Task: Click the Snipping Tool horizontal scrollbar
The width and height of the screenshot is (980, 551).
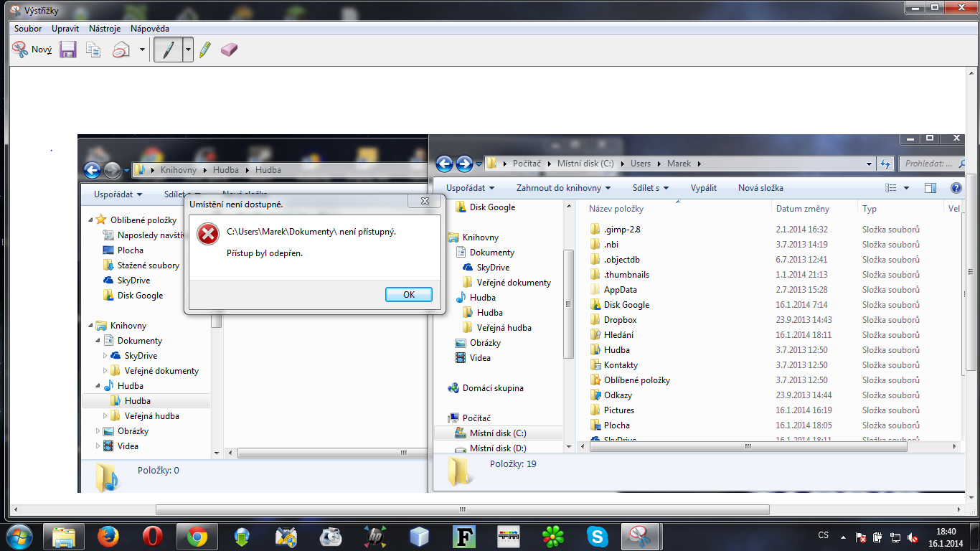Action: coord(462,510)
